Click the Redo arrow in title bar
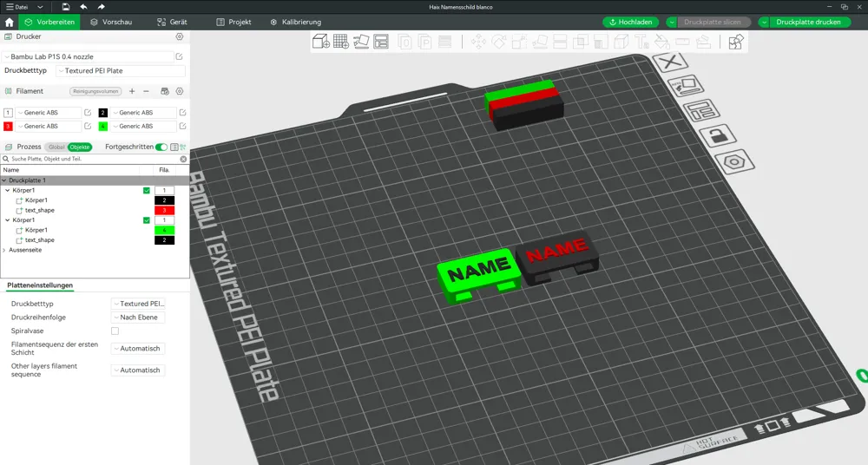The height and width of the screenshot is (465, 868). coord(101,7)
